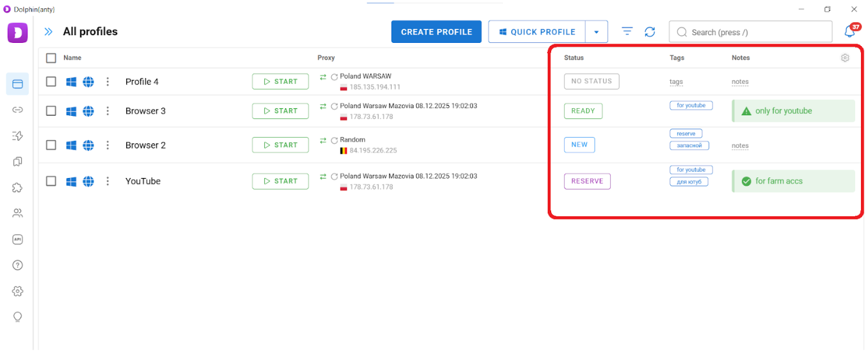Start the Browser 2 profile
Screen dimensions: 868x354
pyautogui.click(x=280, y=145)
